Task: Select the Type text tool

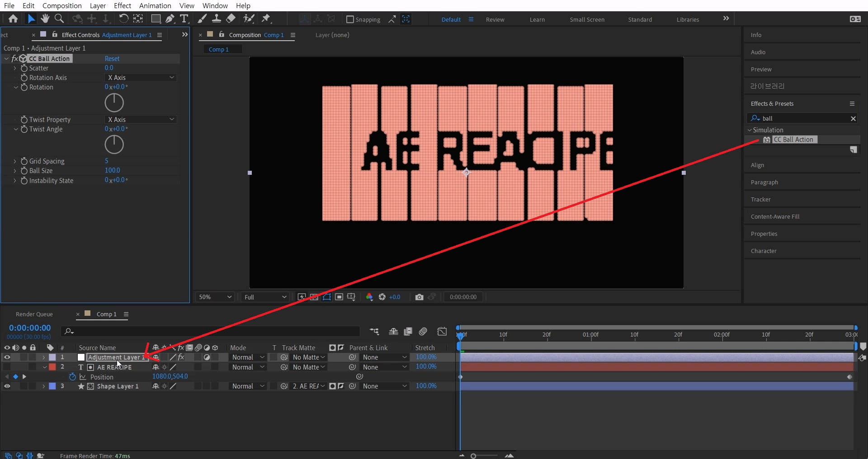Action: [184, 19]
